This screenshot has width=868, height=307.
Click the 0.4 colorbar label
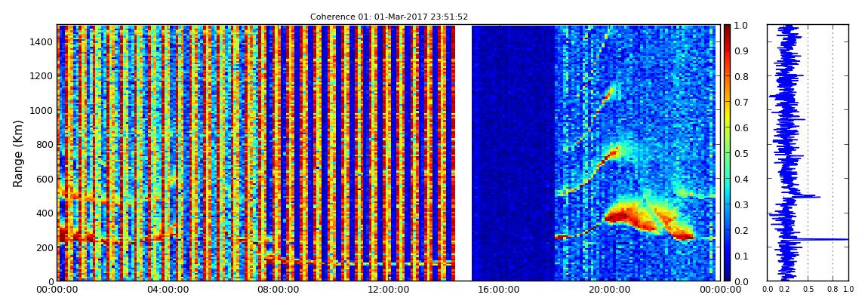(740, 179)
